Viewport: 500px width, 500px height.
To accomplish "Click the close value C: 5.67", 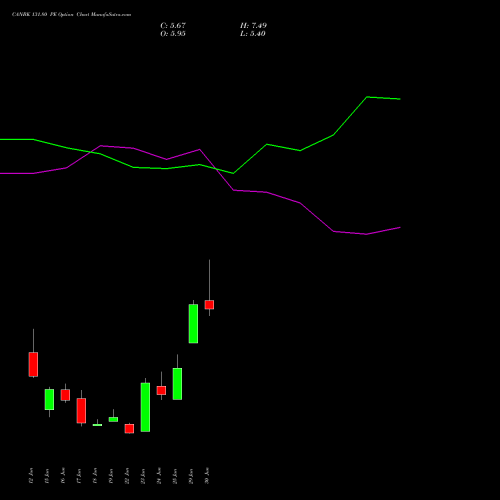I will [173, 26].
